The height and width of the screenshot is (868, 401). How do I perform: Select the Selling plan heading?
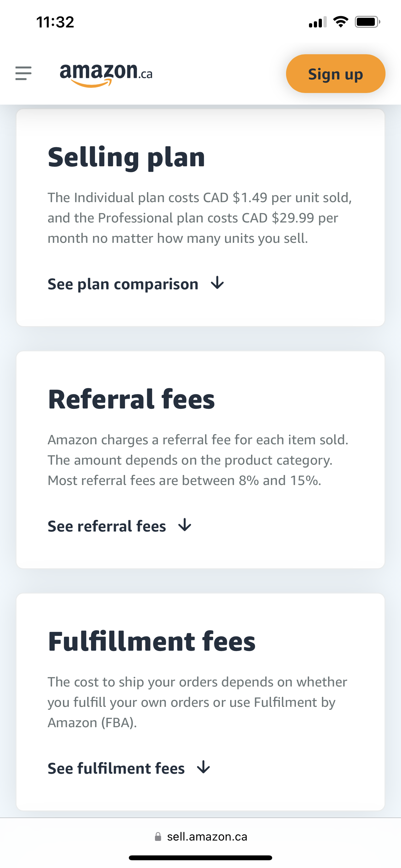(126, 157)
